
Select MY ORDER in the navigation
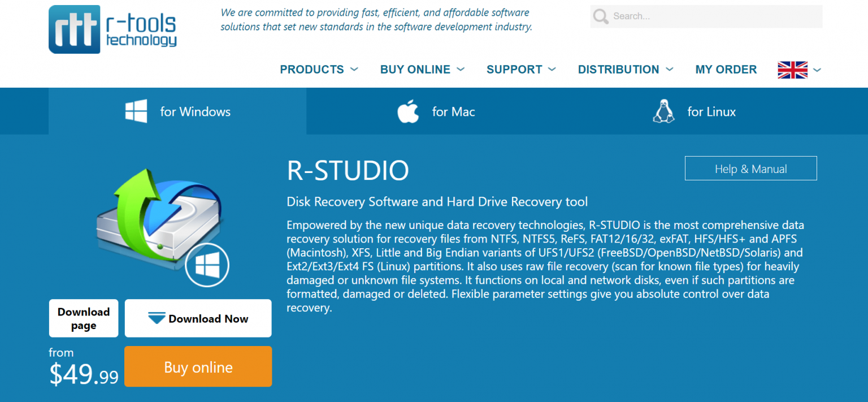[726, 69]
